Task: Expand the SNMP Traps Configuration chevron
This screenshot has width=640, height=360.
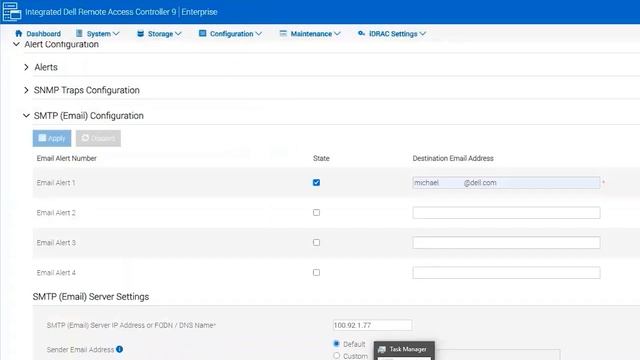Action: (x=26, y=90)
